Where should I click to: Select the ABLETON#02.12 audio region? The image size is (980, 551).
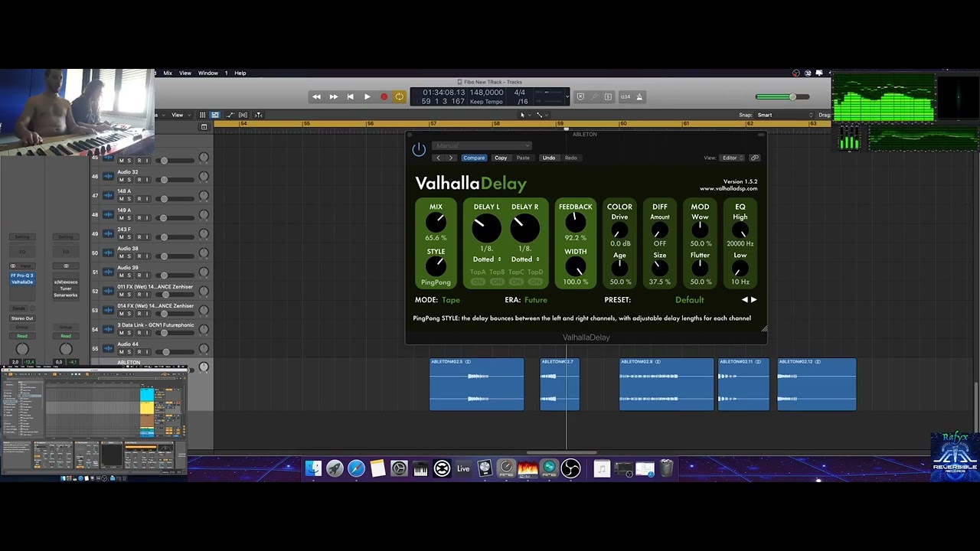point(816,384)
